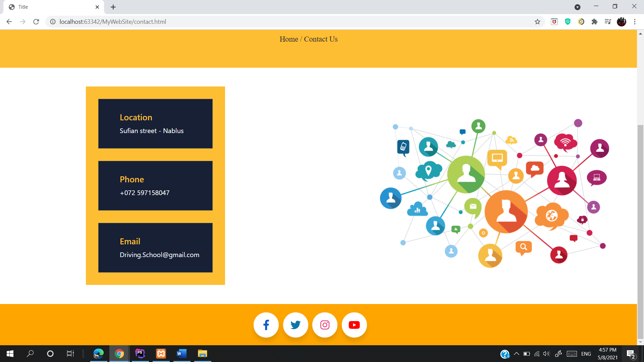Launch PhpStorm from the taskbar
This screenshot has width=644, height=362.
point(140,354)
